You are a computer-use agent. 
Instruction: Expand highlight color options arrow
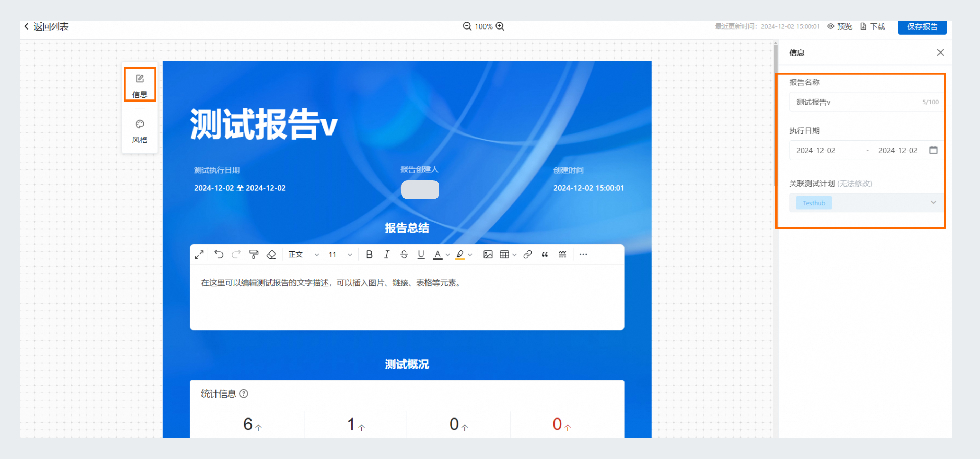click(x=470, y=255)
